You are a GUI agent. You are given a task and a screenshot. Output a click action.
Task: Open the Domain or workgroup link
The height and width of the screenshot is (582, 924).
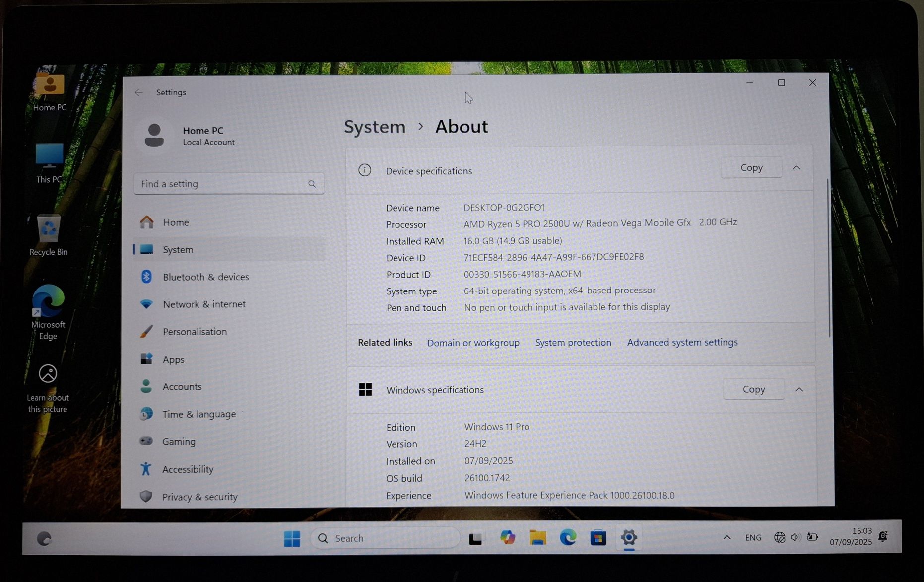473,343
